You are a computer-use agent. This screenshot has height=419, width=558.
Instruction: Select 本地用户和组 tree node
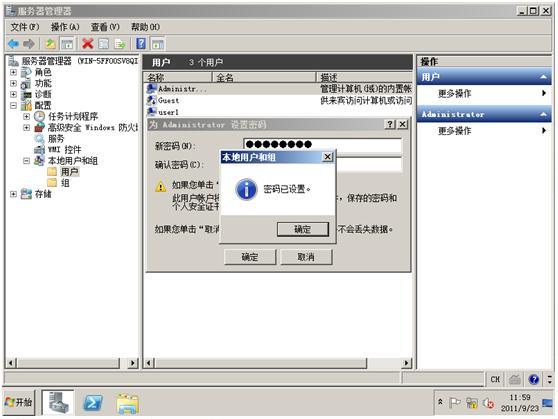[73, 161]
